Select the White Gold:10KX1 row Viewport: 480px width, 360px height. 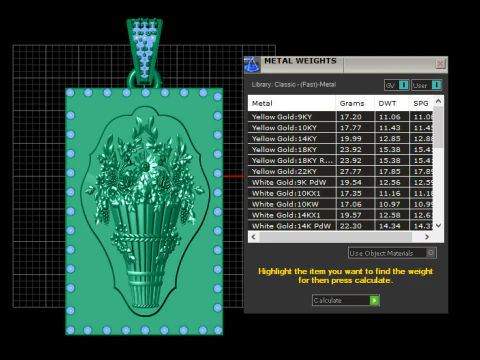(x=341, y=193)
